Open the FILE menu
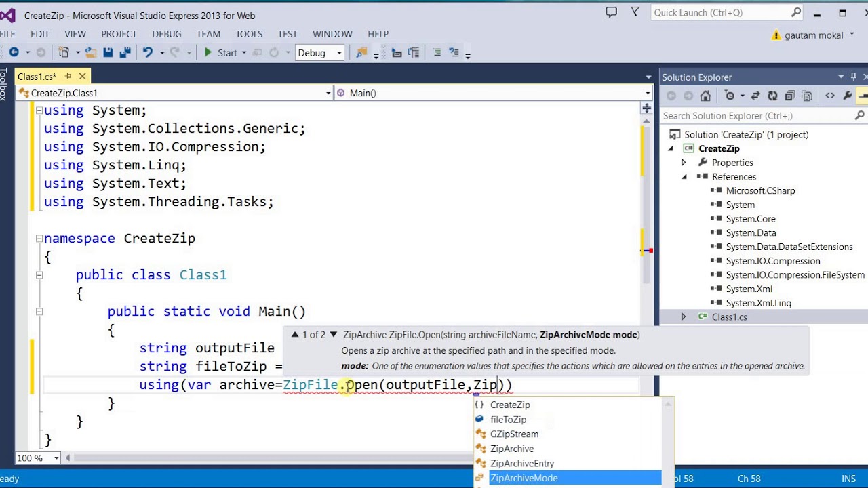The width and height of the screenshot is (868, 488). (7, 34)
